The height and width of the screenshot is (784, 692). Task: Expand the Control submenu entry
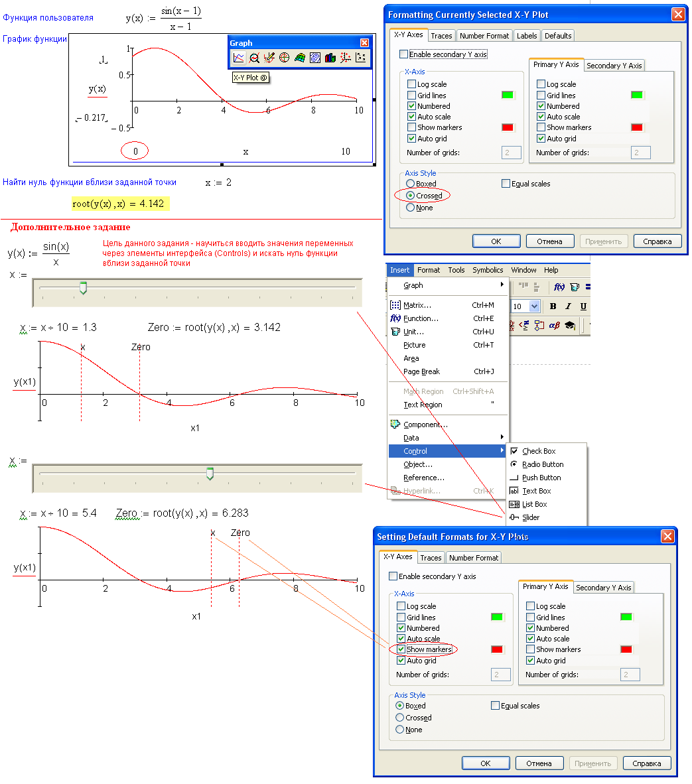click(x=448, y=451)
